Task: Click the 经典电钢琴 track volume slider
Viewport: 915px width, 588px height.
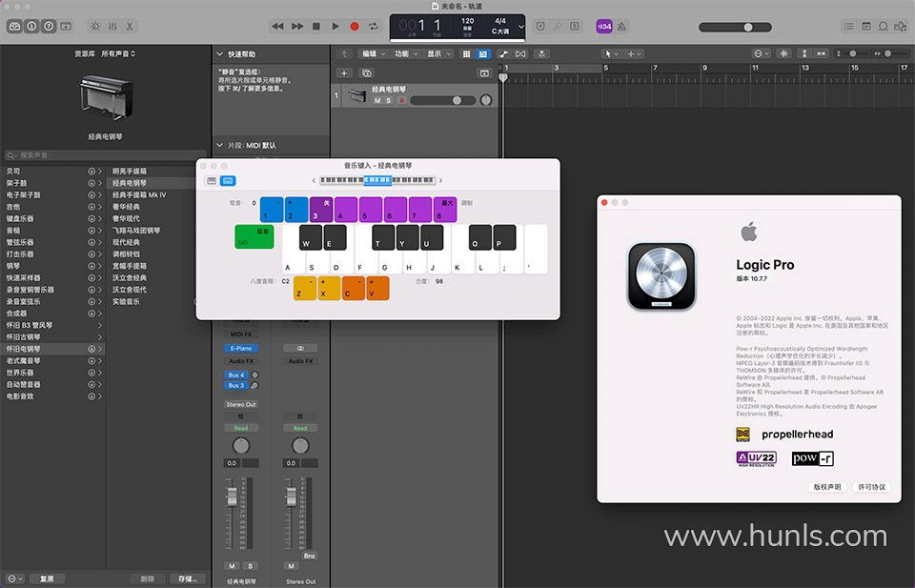Action: tap(443, 100)
